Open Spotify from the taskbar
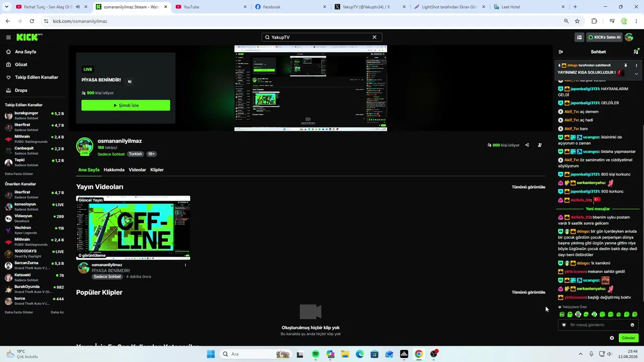The image size is (644, 362). [x=315, y=354]
